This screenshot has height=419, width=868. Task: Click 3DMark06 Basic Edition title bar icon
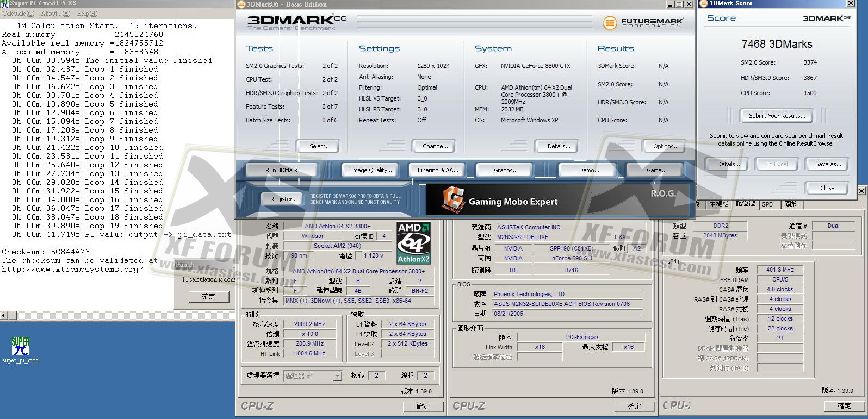click(241, 4)
